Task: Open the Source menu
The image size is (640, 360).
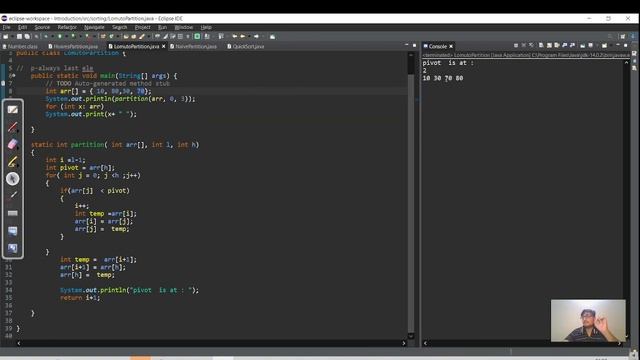Action: pos(42,27)
